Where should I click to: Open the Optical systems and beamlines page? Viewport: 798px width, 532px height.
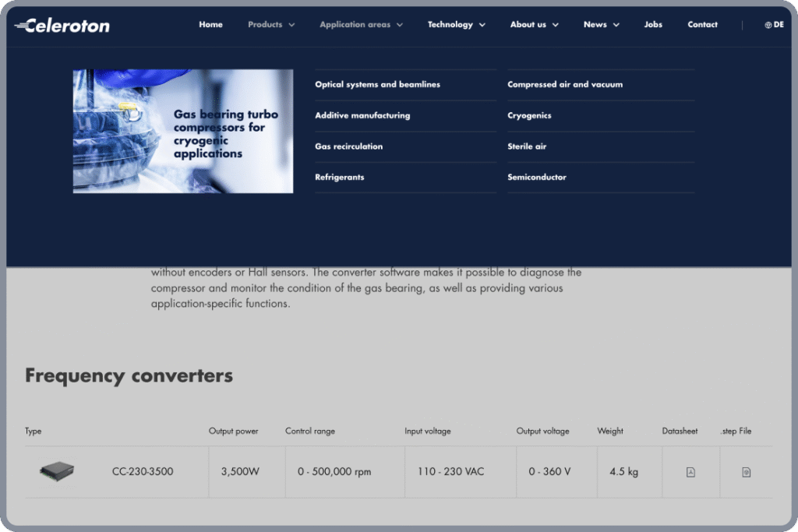click(377, 83)
